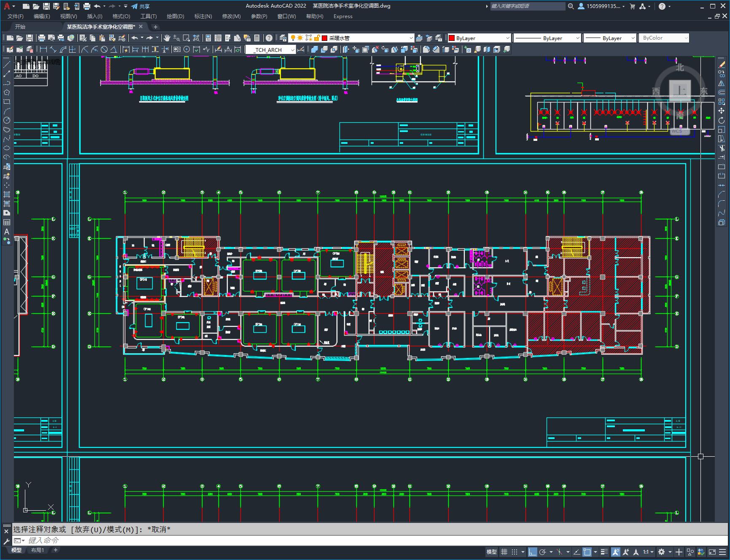Toggle Polar Tracking in status bar
Image resolution: width=730 pixels, height=560 pixels.
(542, 552)
